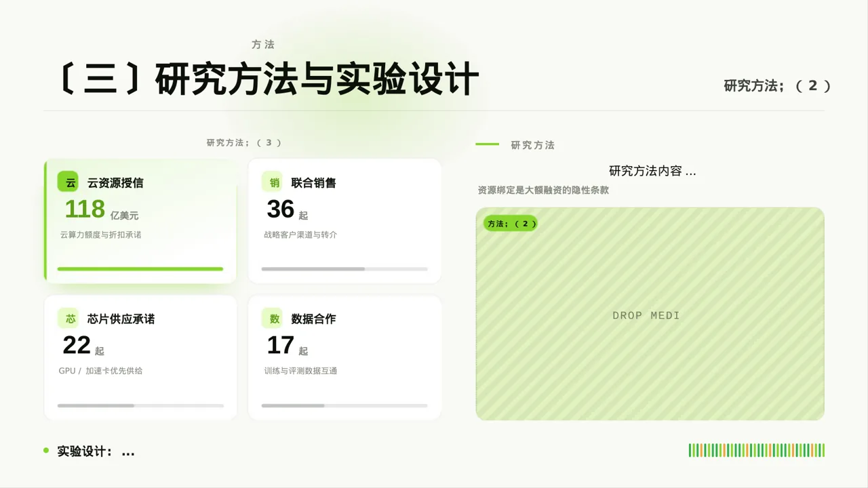Select the 数据合作 card title
This screenshot has height=488, width=868.
point(313,319)
